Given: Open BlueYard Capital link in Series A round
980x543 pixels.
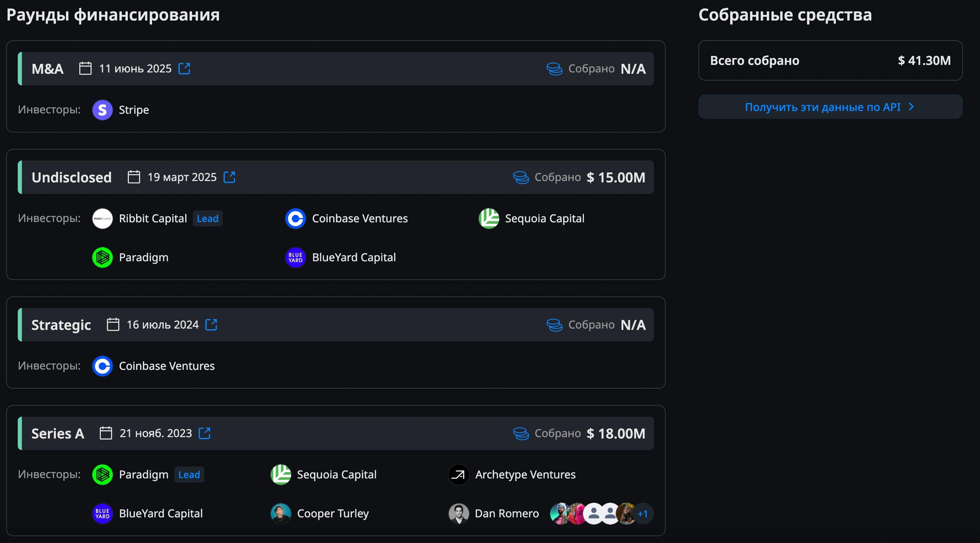Looking at the screenshot, I should coord(161,514).
